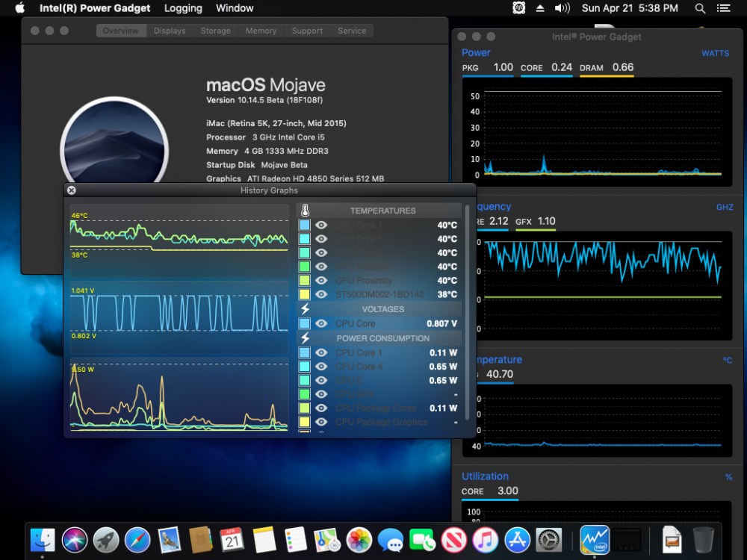The height and width of the screenshot is (560, 747).
Task: Switch to the Memory tab
Action: pyautogui.click(x=261, y=31)
